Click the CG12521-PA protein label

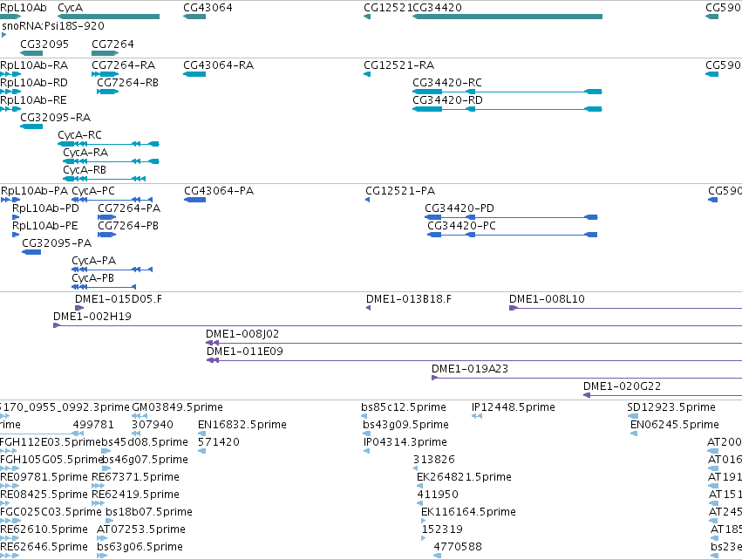pyautogui.click(x=400, y=191)
